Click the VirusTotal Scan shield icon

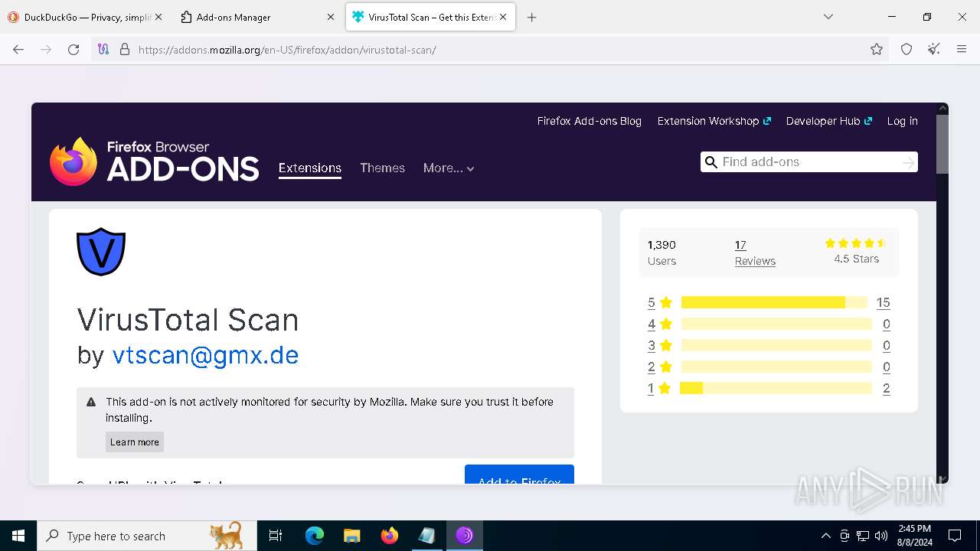click(x=101, y=252)
